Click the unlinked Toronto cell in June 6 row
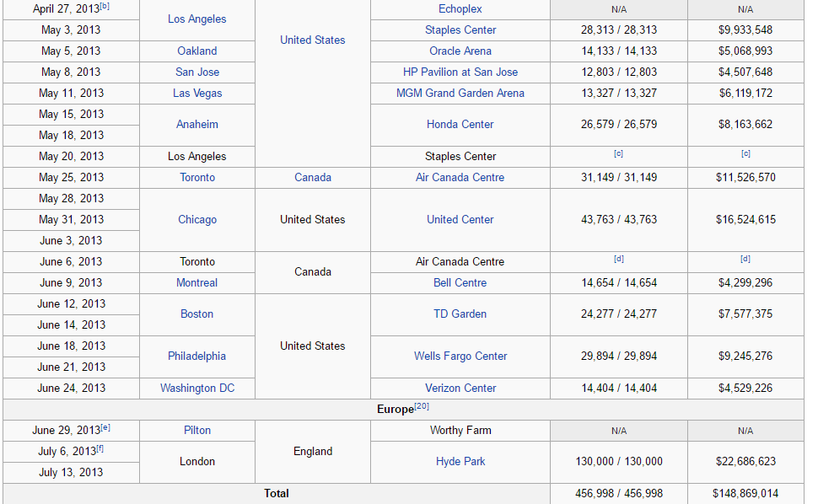The height and width of the screenshot is (504, 818). point(197,261)
